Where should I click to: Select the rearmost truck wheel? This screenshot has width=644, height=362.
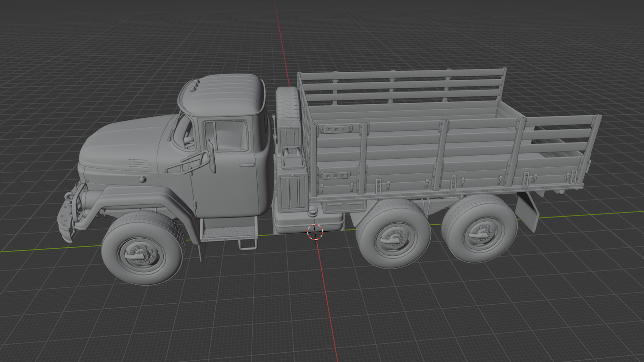[x=480, y=229]
